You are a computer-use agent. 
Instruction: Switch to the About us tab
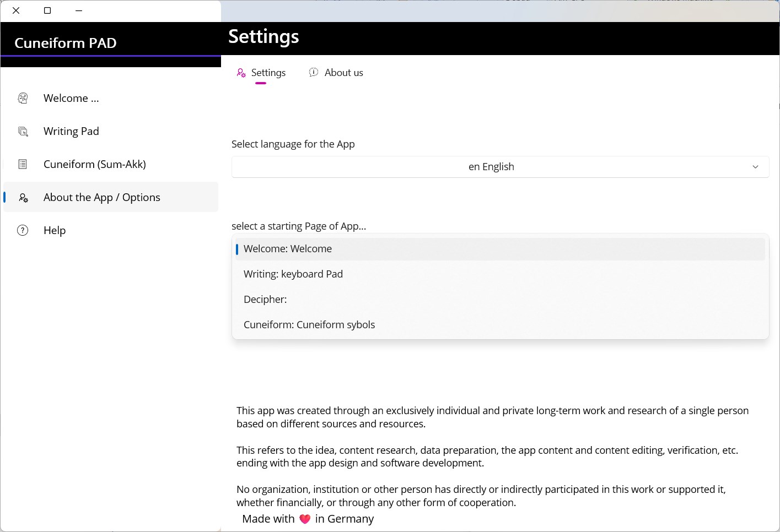[343, 73]
